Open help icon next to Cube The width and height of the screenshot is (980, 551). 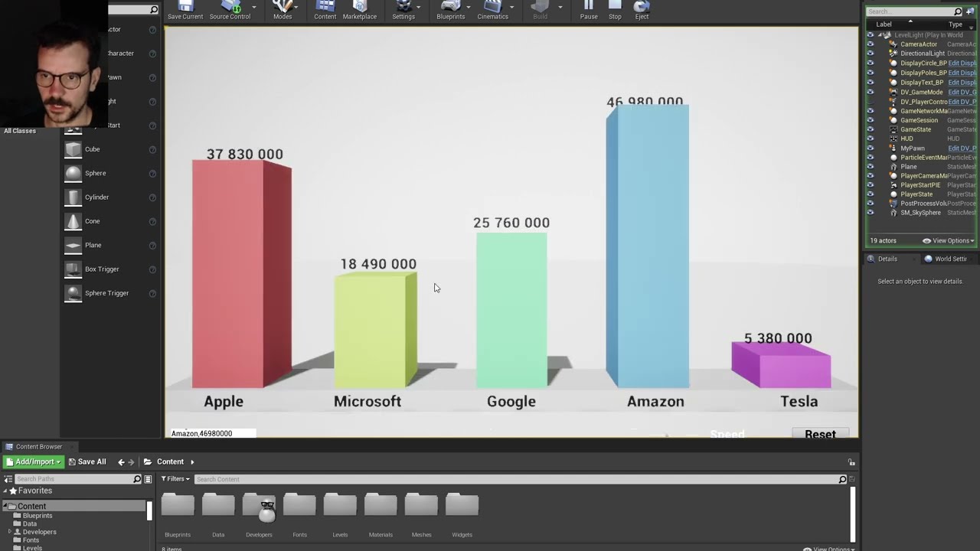click(x=152, y=149)
